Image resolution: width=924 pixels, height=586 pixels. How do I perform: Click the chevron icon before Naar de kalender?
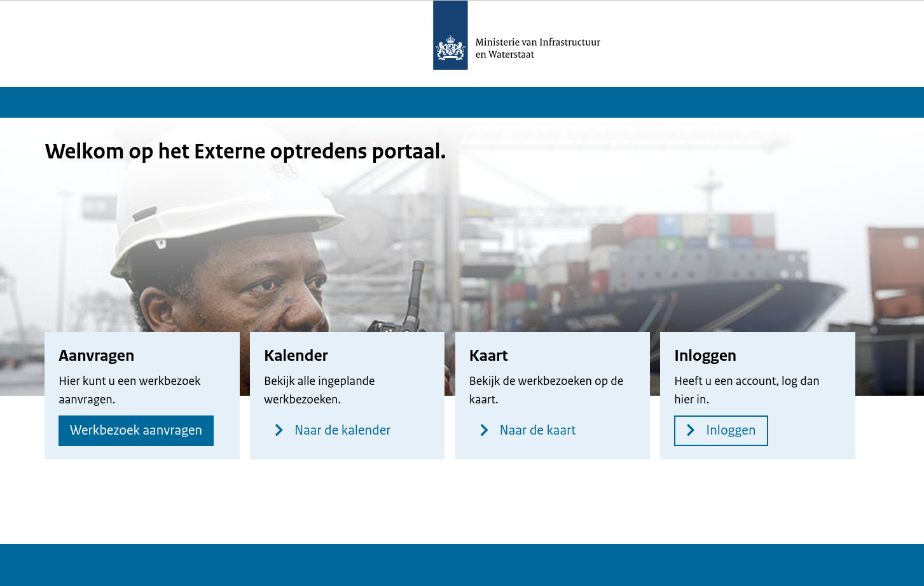[279, 431]
